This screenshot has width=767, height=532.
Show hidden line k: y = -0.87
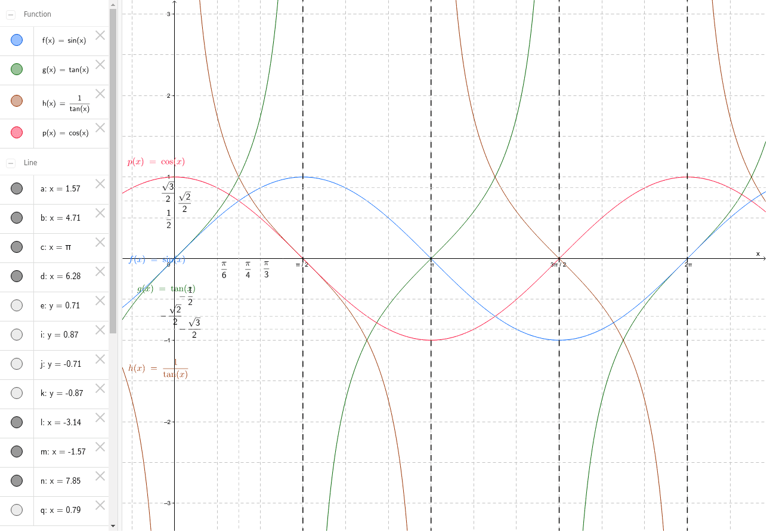coord(17,393)
